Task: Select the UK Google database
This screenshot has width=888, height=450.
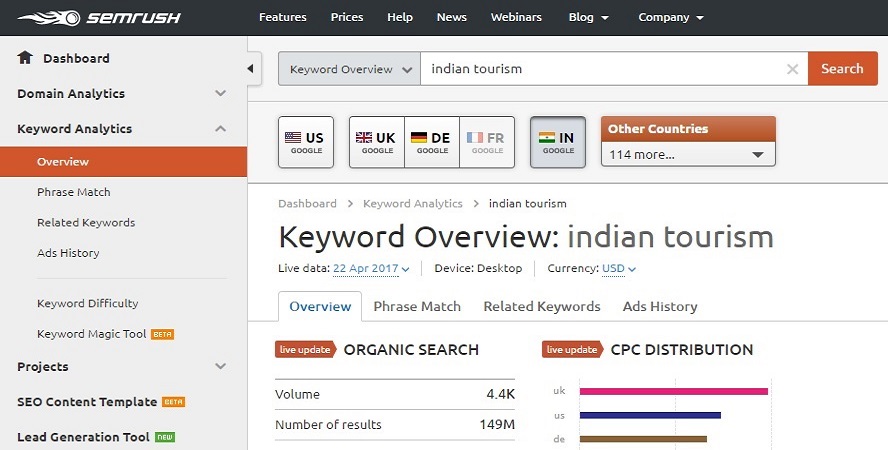Action: (377, 142)
